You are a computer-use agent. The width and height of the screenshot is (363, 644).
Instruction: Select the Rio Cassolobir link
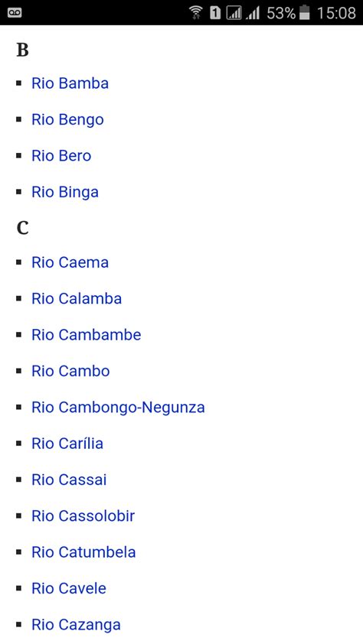tap(83, 516)
